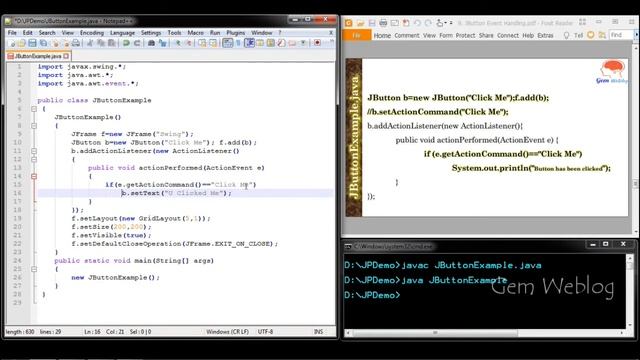The height and width of the screenshot is (360, 640).
Task: Click the New file icon in Notepad++ toolbar
Action: 11,43
